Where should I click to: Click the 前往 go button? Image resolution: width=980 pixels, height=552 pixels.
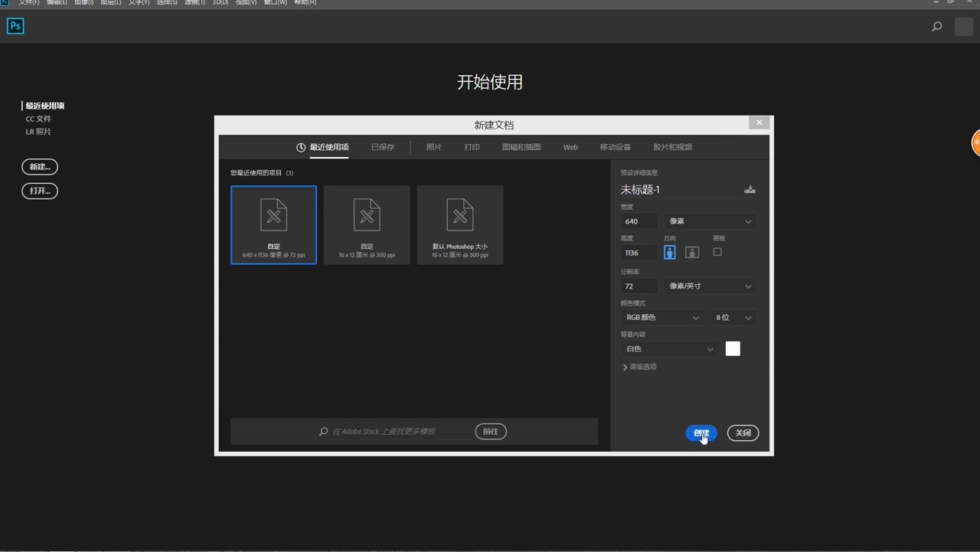coord(491,432)
